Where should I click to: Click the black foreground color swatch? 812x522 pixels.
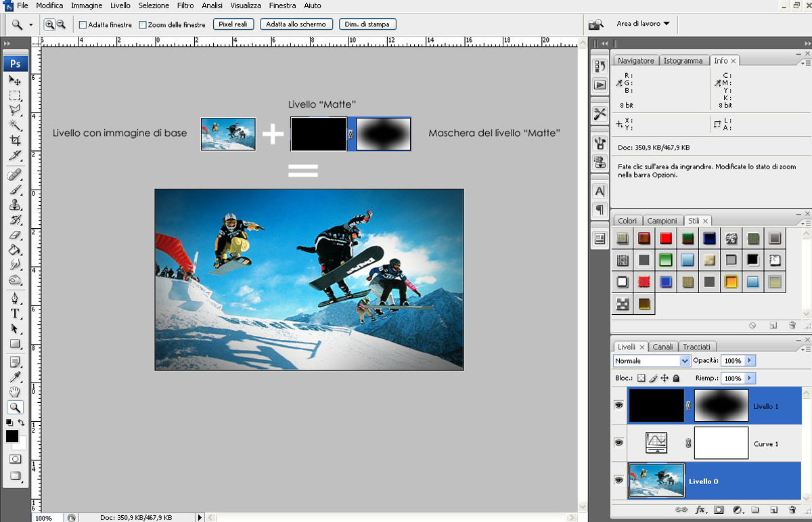(x=12, y=437)
